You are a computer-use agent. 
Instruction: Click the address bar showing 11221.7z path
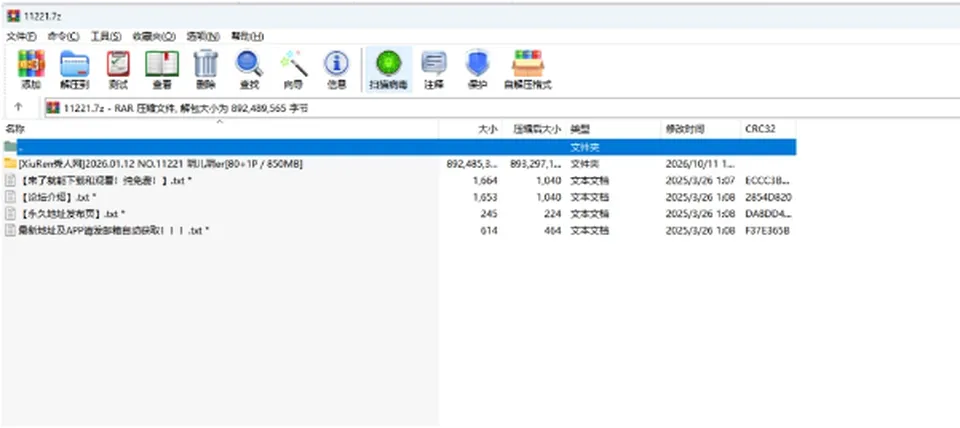coord(502,108)
